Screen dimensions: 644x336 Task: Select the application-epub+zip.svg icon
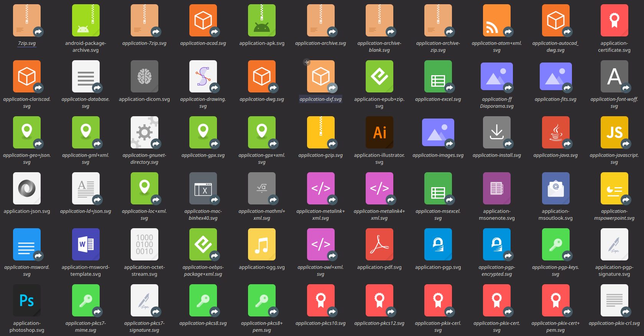point(379,76)
